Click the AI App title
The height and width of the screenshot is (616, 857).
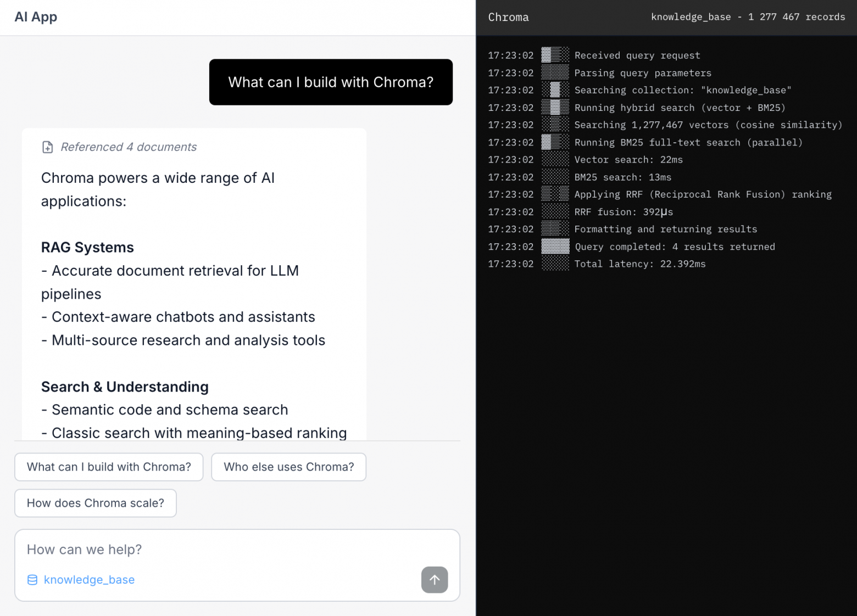point(36,17)
